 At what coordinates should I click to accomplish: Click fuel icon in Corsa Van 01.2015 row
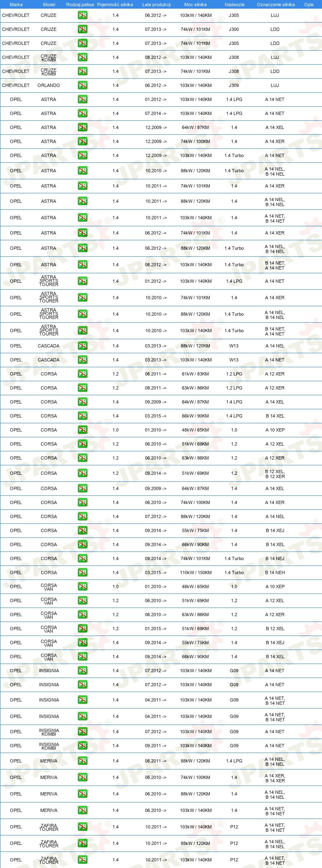[x=83, y=629]
